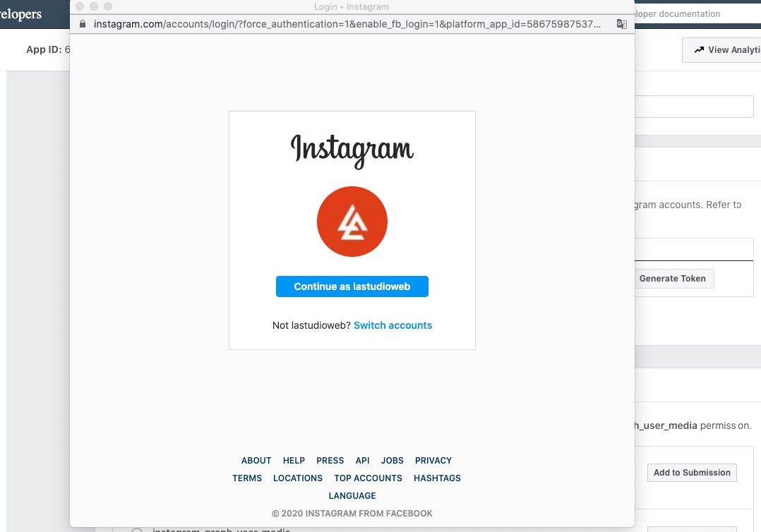Open the ABOUT footer link
This screenshot has width=761, height=532.
[x=256, y=460]
